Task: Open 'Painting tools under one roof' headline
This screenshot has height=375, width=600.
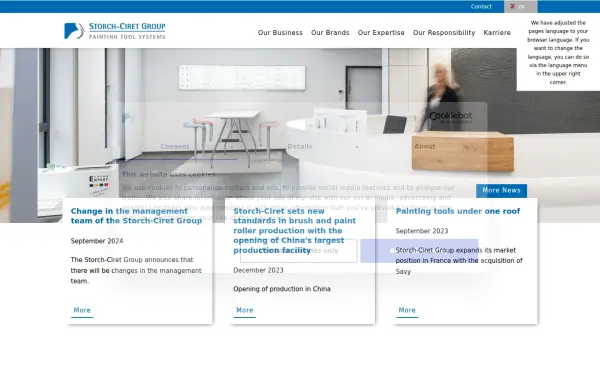Action: [x=458, y=211]
